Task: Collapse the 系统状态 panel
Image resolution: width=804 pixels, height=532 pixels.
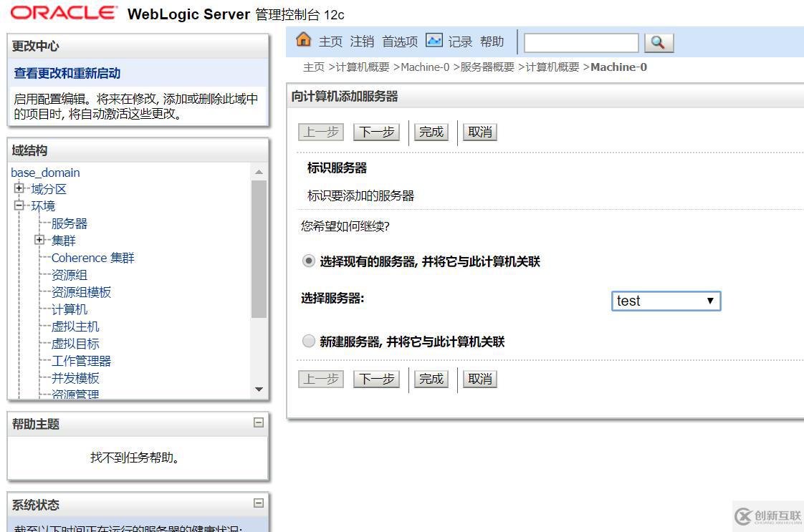Action: click(259, 503)
